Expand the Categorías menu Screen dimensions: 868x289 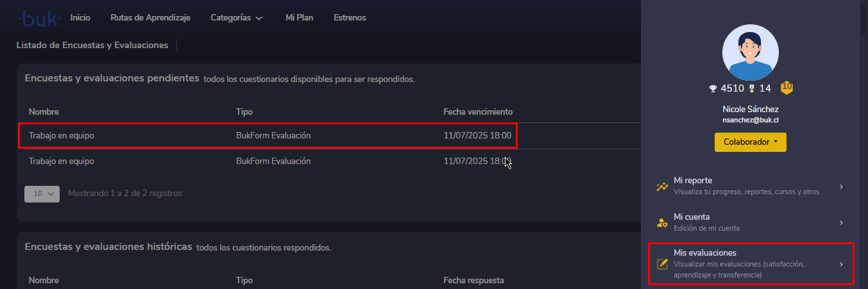tap(236, 18)
